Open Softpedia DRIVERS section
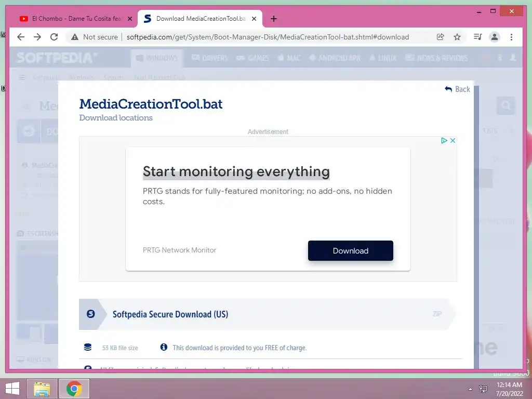 (x=210, y=58)
